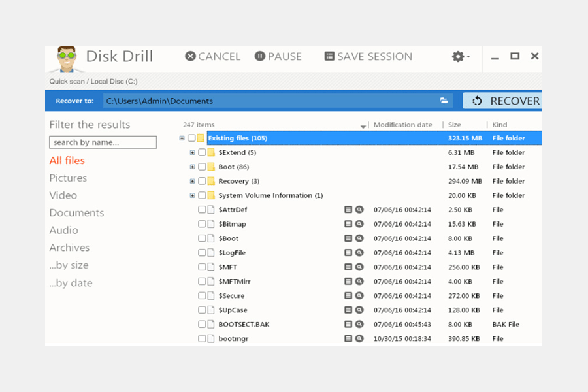Tick the Existing files (105) checkbox
588x392 pixels.
pos(191,138)
